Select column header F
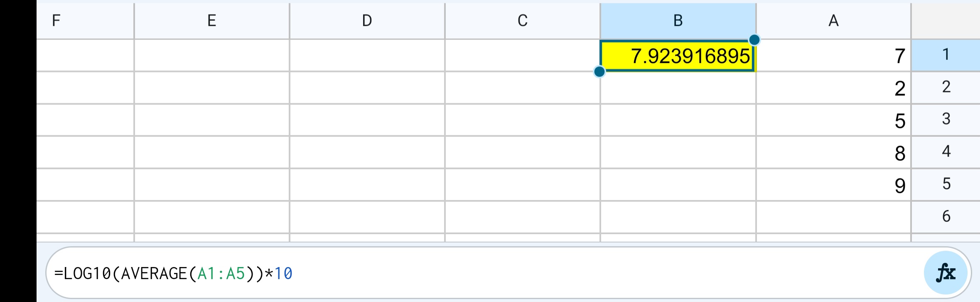 (56, 19)
